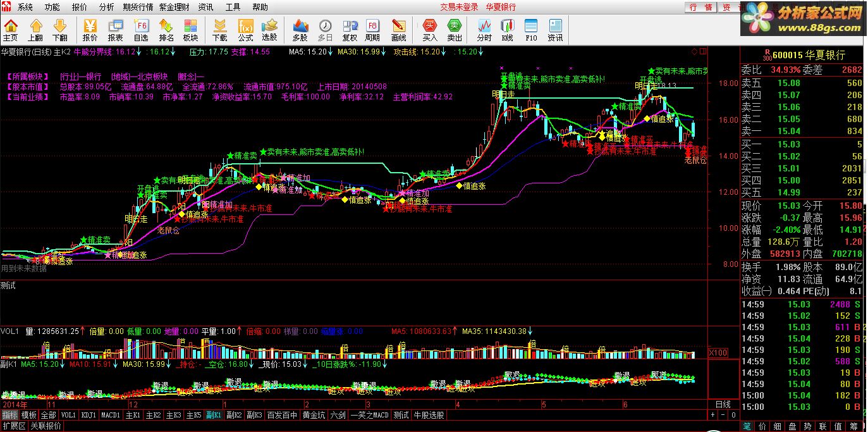Open the 帮助 menu
868x432 pixels.
point(260,7)
